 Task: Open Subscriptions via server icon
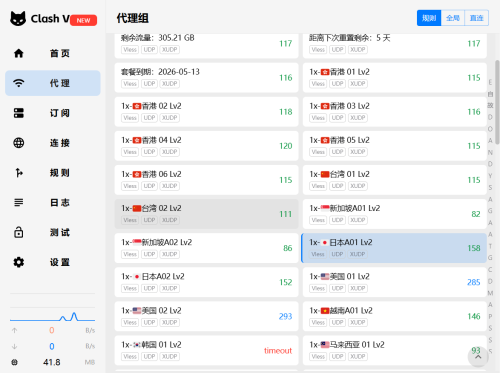(19, 113)
